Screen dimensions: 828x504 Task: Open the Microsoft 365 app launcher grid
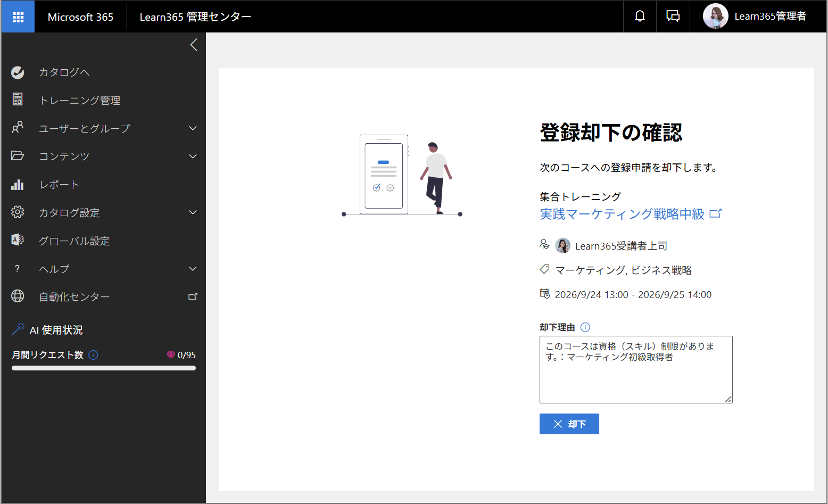pos(18,17)
